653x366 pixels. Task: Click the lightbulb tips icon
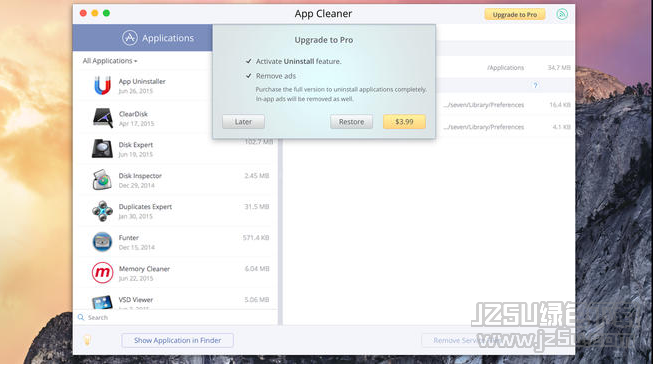87,340
